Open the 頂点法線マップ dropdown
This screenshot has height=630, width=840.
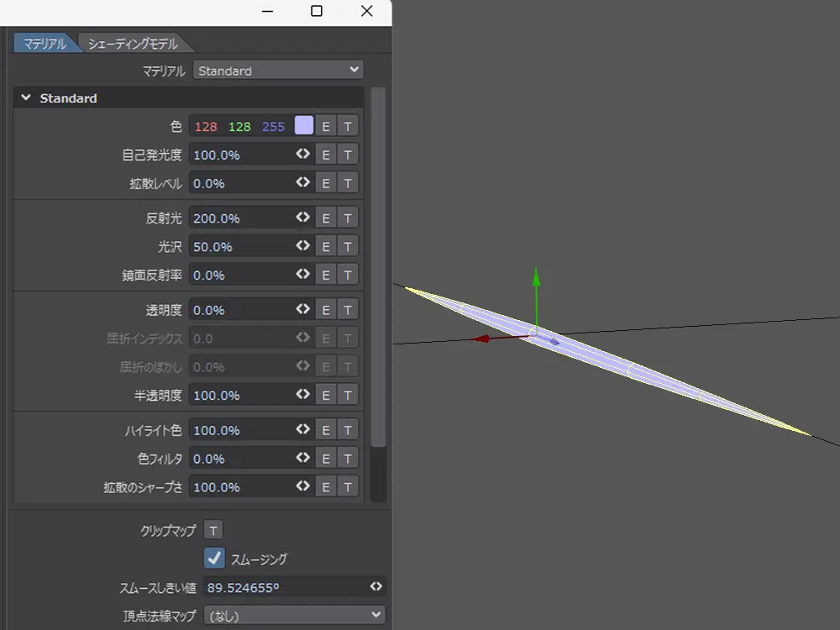pos(293,615)
